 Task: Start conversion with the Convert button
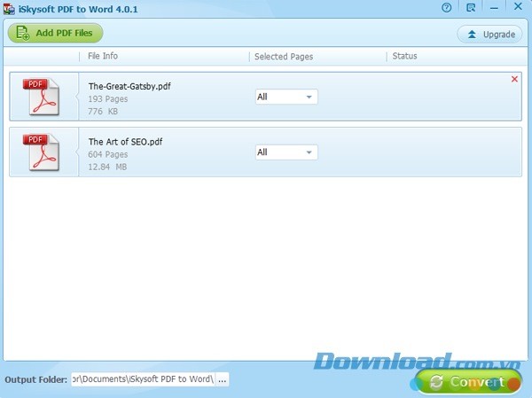[468, 382]
